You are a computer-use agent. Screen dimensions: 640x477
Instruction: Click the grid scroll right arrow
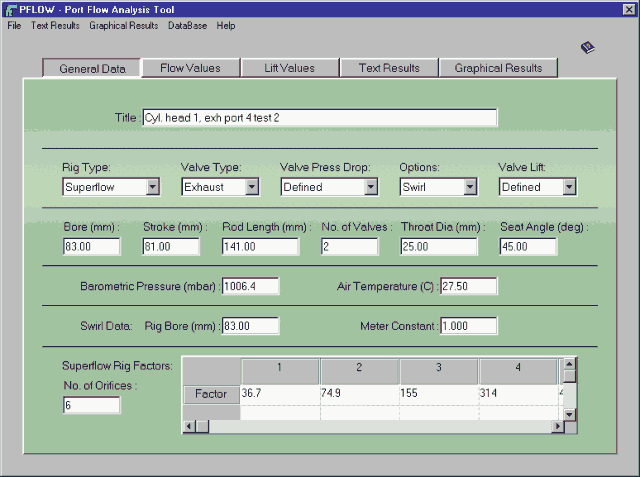click(x=558, y=426)
